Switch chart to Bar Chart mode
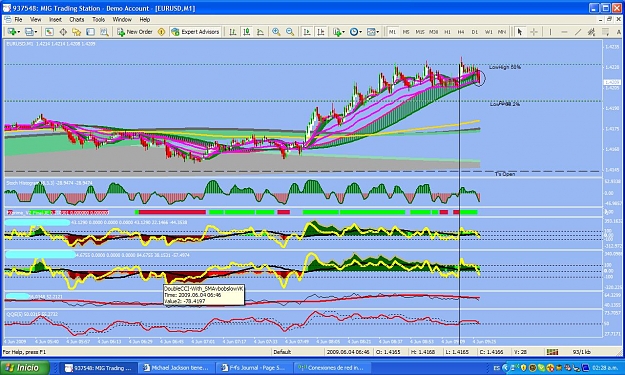This screenshot has height=375, width=625. point(233,32)
